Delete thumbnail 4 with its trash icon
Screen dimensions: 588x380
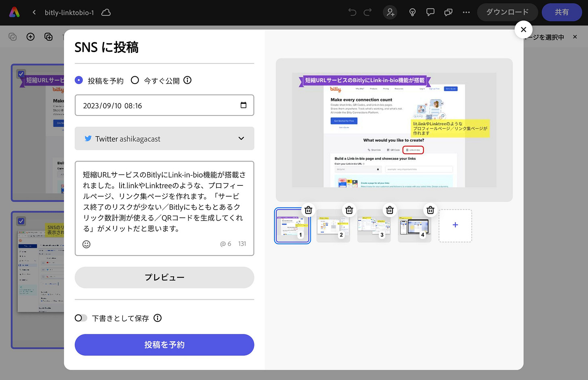tap(430, 210)
